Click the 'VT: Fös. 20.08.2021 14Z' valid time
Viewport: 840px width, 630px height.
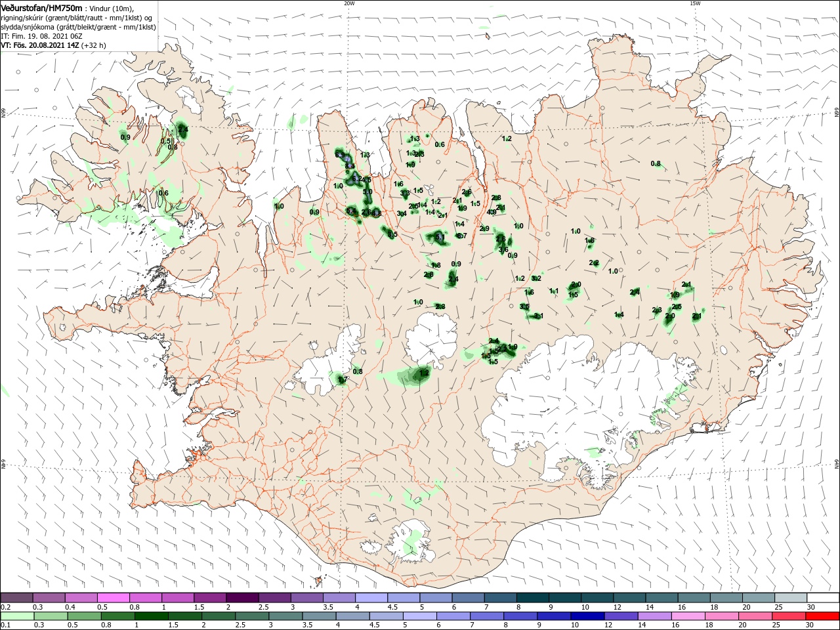pos(40,45)
